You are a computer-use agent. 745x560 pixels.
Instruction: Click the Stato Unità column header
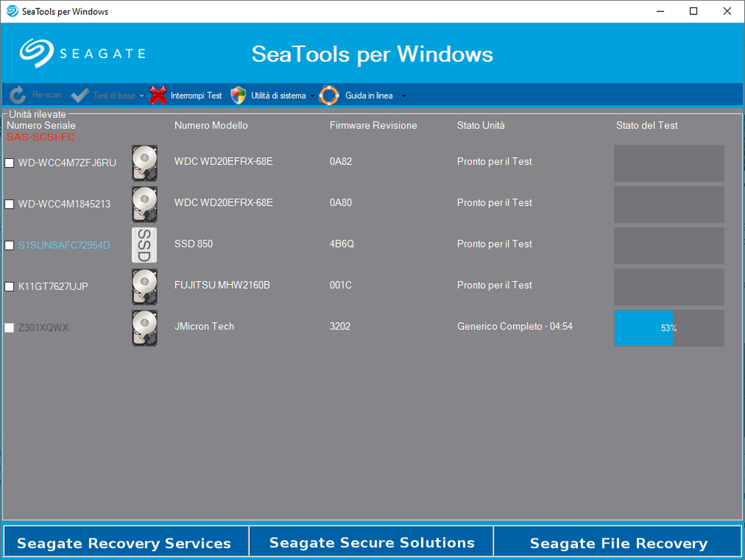(481, 125)
